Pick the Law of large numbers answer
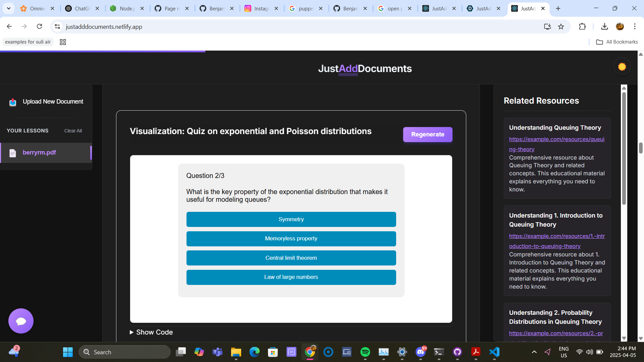Image resolution: width=644 pixels, height=362 pixels. click(x=291, y=277)
